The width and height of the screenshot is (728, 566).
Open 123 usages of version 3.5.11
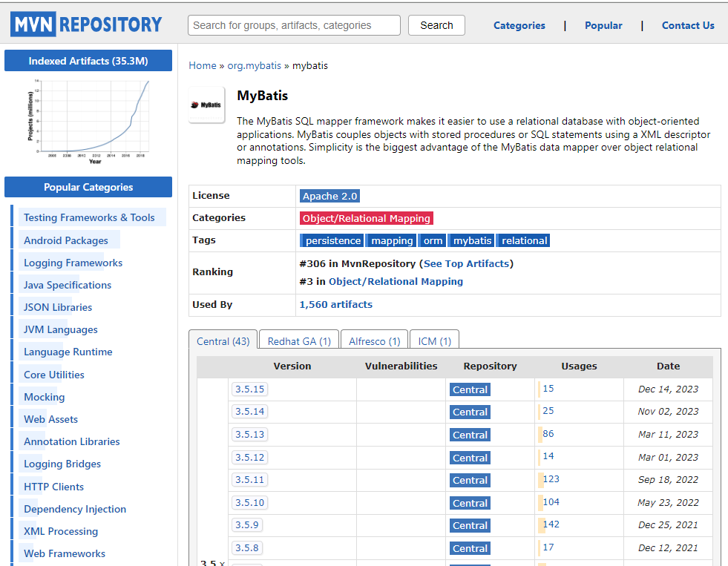(x=551, y=479)
